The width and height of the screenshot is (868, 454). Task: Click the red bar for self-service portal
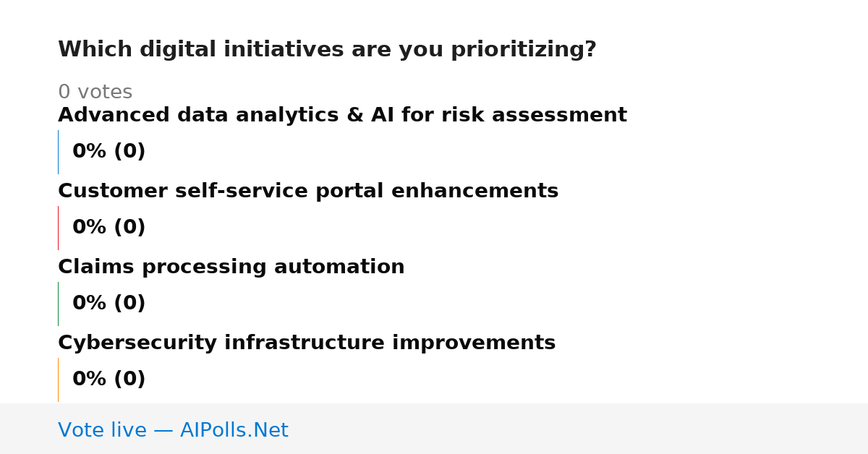(59, 228)
